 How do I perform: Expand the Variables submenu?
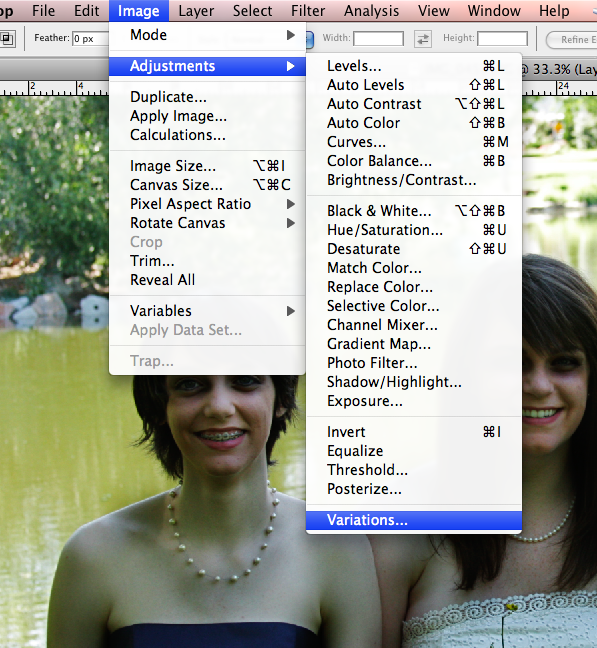click(207, 311)
